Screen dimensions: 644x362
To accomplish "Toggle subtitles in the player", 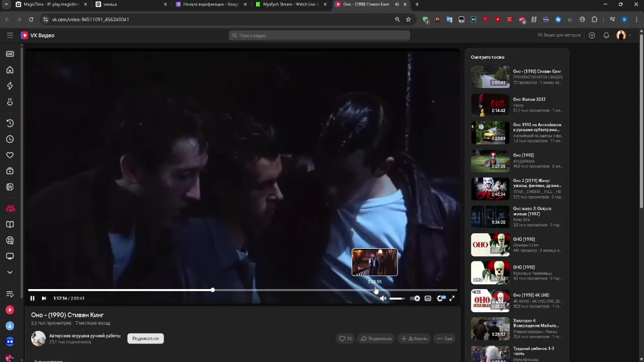I will coord(428,298).
